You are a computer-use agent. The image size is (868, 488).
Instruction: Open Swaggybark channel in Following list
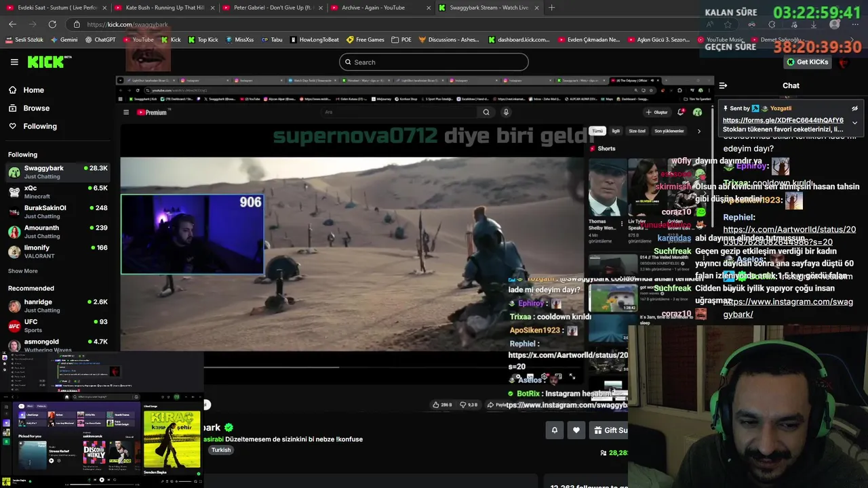(58, 171)
